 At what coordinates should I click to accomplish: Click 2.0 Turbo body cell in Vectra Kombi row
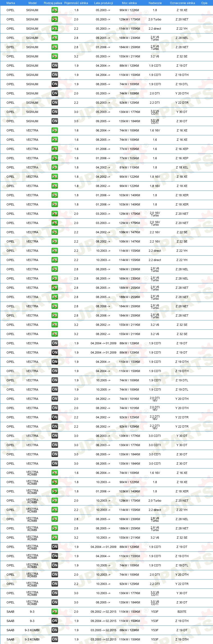click(x=155, y=501)
